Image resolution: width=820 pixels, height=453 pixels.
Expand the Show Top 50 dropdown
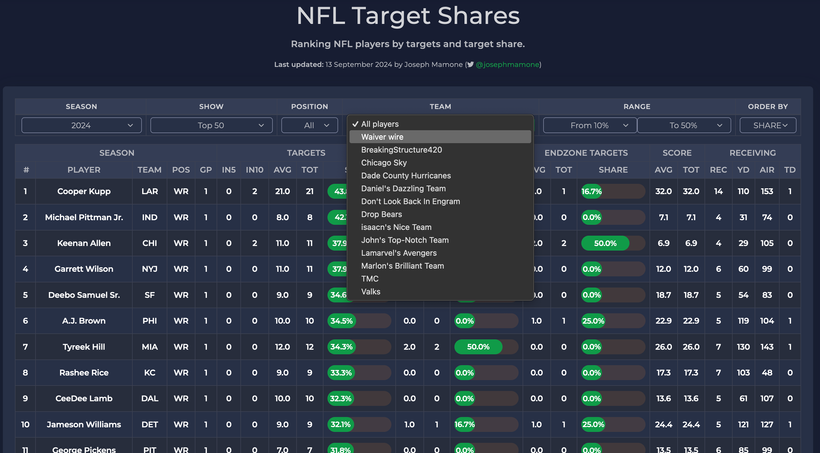pos(211,126)
